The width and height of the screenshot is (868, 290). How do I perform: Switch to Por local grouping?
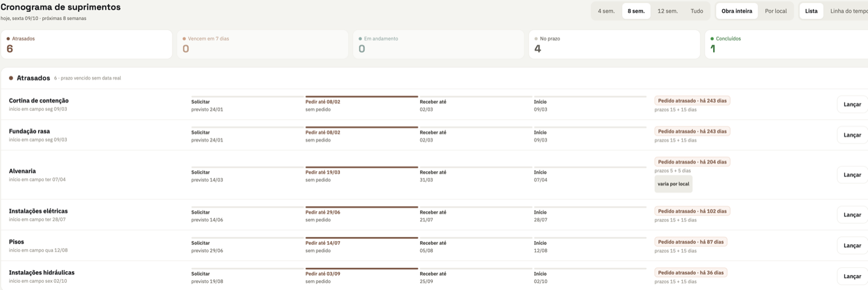(x=776, y=11)
